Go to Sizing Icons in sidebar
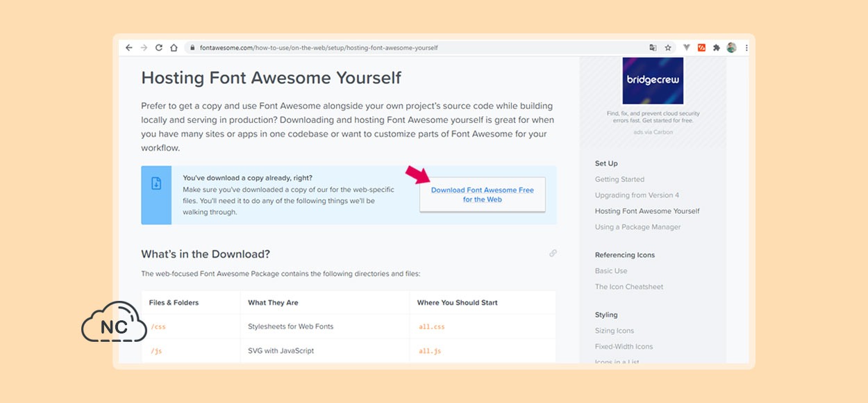The image size is (868, 403). point(615,331)
